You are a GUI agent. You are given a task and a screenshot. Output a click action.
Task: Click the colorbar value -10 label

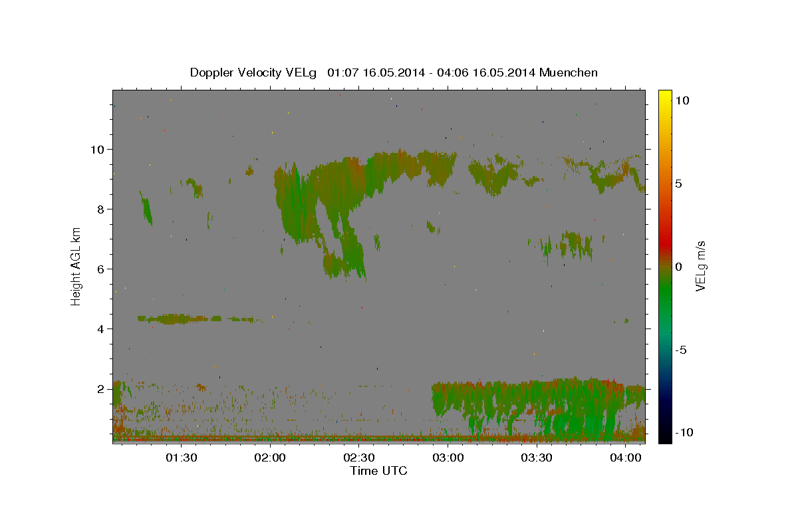[685, 433]
